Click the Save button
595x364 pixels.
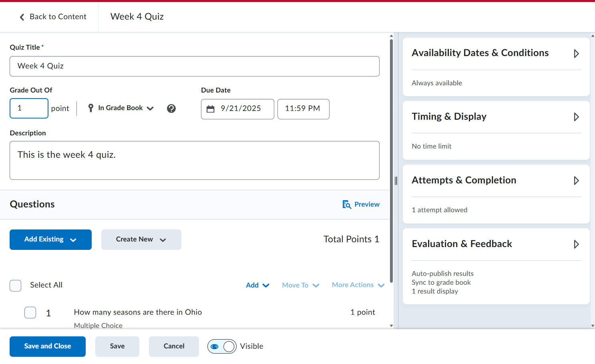click(x=117, y=346)
